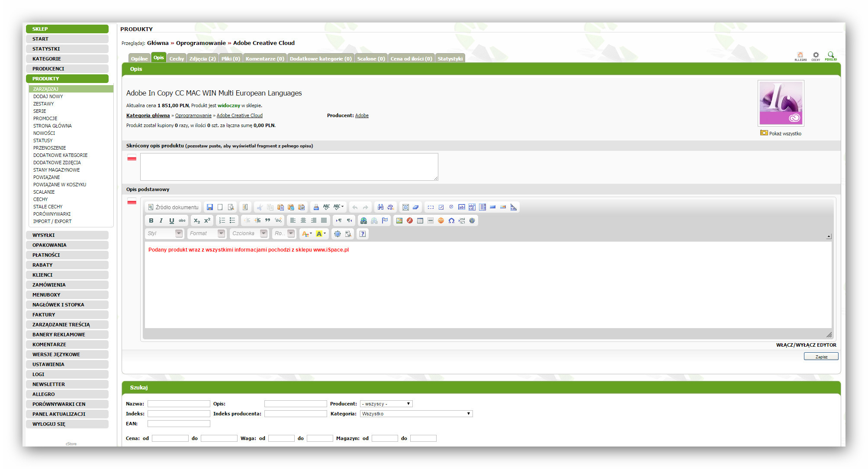Viewport: 868px width, 469px height.
Task: Click WŁĄCZ/WYŁĄCZ EDYTOR toggle
Action: (806, 345)
